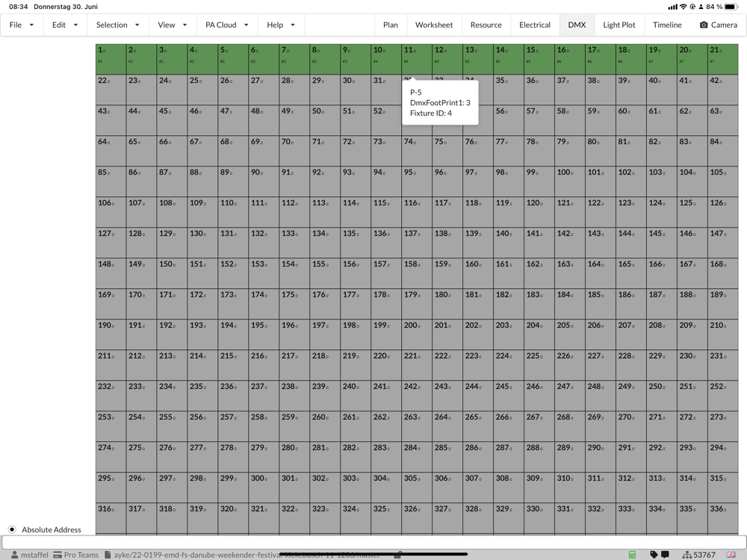Open the Light Plot tab

(619, 25)
